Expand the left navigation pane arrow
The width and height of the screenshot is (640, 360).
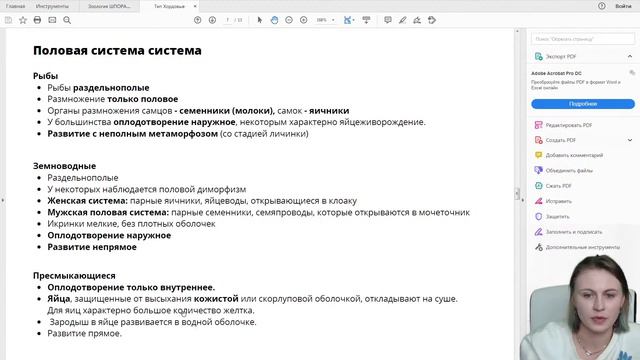click(x=3, y=200)
